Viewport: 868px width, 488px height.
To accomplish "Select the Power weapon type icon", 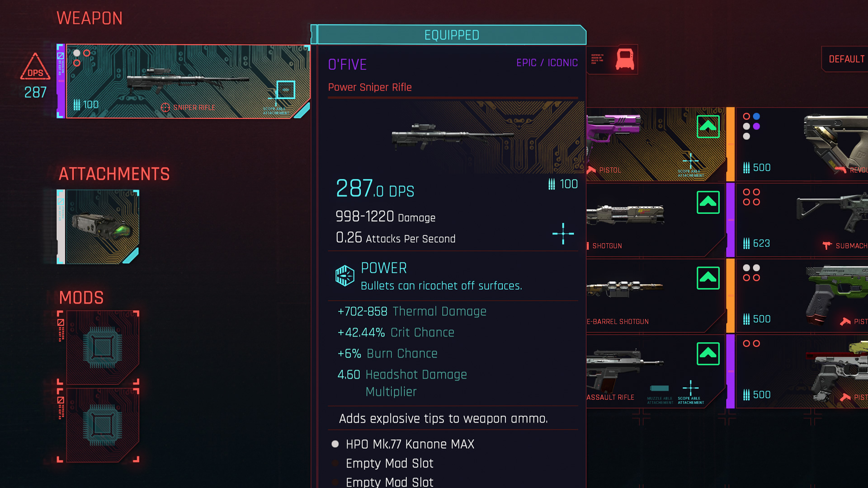I will click(x=344, y=276).
